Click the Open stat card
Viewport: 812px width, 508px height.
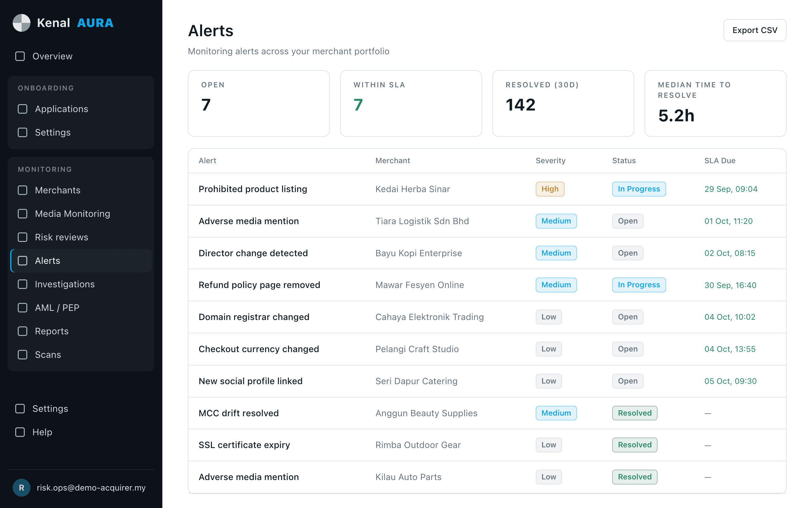tap(259, 104)
